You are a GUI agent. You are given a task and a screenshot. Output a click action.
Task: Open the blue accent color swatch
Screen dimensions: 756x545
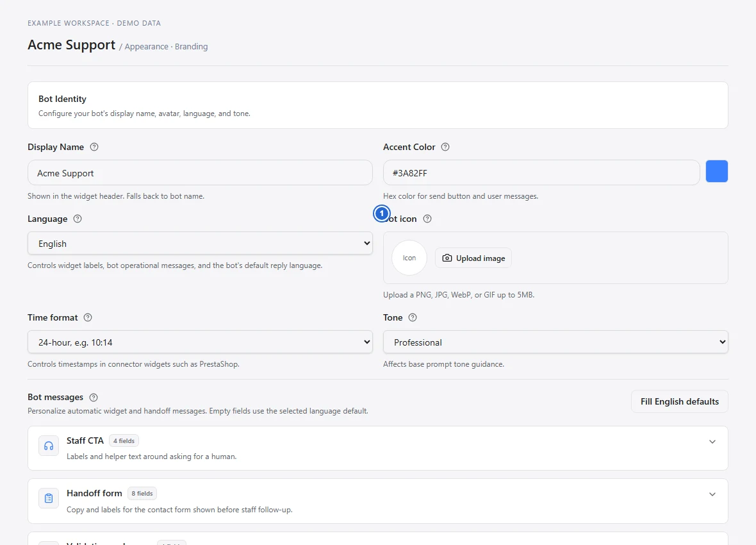(x=716, y=171)
